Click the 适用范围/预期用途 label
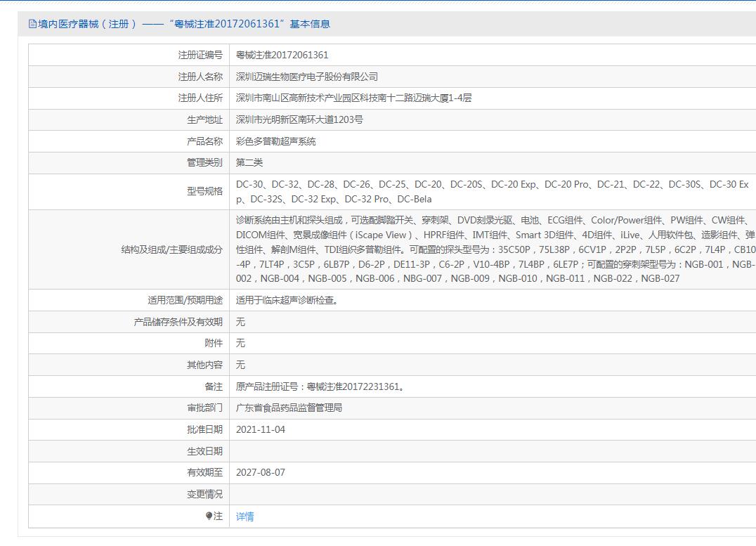The height and width of the screenshot is (546, 756). (185, 301)
